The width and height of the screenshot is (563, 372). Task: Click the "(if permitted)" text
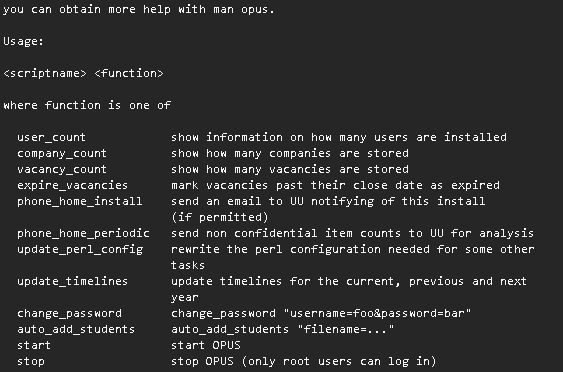[x=220, y=217]
